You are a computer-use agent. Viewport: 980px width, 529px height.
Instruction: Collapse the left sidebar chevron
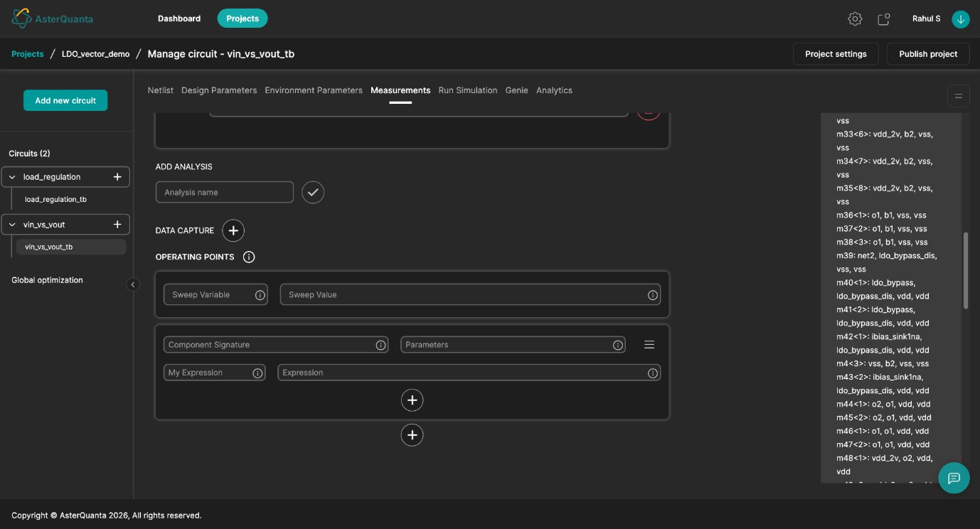(x=133, y=284)
